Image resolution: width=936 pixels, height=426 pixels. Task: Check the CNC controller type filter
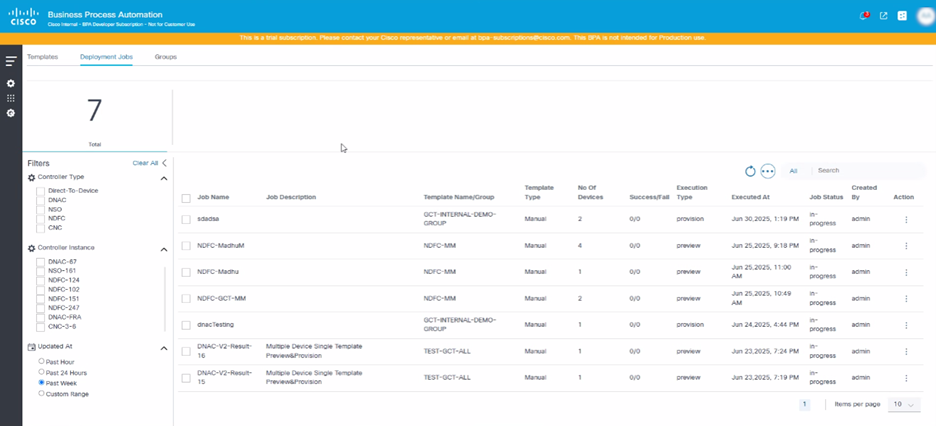click(41, 228)
